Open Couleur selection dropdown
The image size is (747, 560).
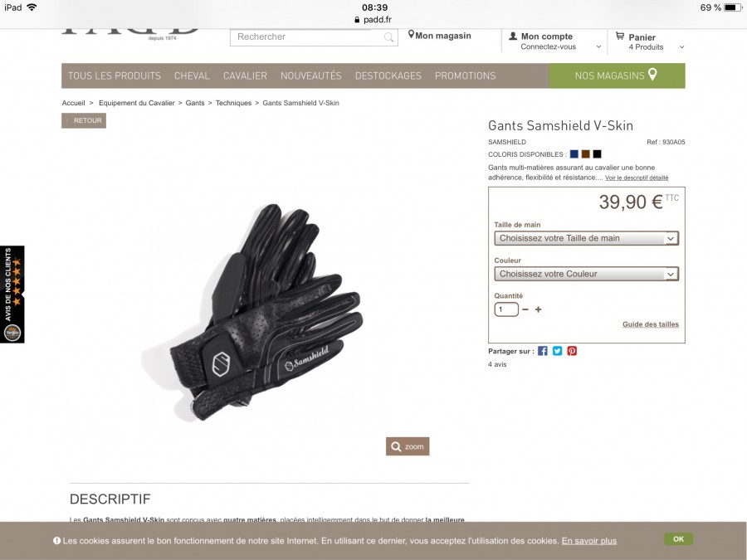586,274
